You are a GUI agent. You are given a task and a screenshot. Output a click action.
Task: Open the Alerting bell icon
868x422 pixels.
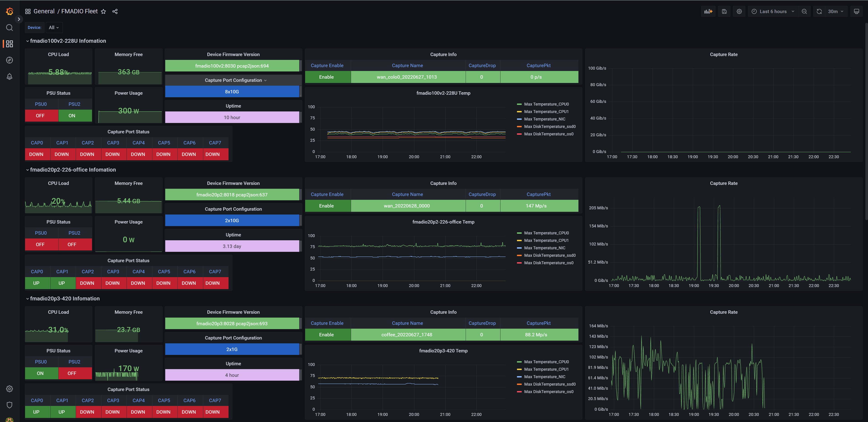[9, 77]
